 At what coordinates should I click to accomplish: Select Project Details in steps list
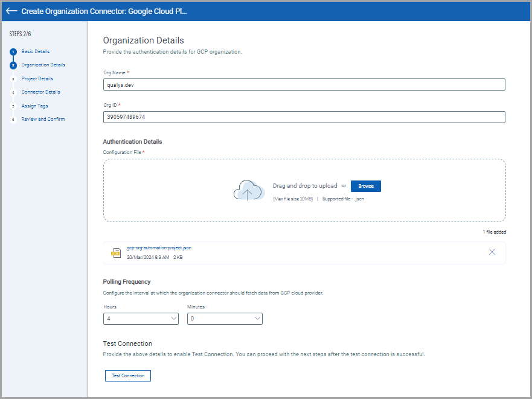pyautogui.click(x=37, y=78)
